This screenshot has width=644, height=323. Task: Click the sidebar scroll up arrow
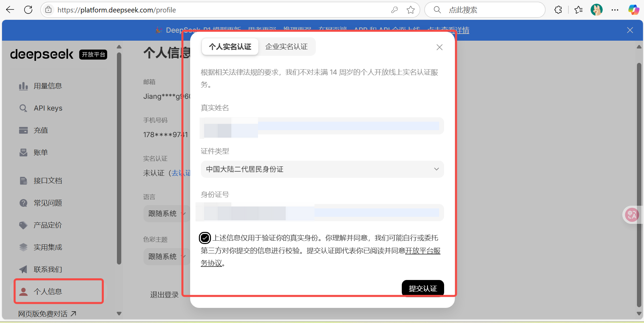(119, 47)
